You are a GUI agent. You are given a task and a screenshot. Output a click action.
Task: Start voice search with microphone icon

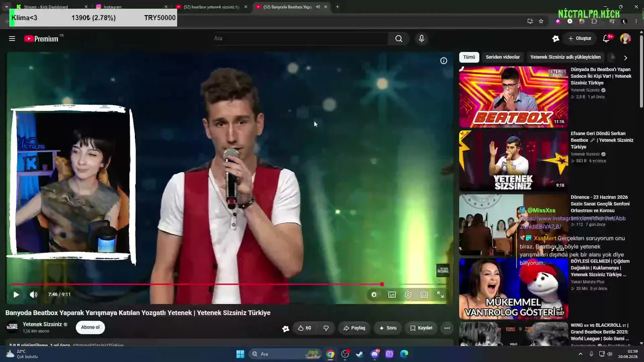pyautogui.click(x=422, y=39)
